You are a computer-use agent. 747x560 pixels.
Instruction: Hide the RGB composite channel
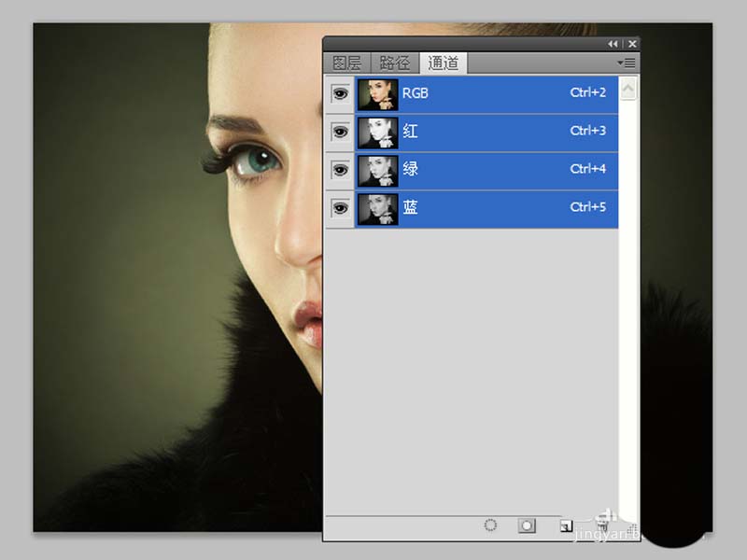point(339,93)
